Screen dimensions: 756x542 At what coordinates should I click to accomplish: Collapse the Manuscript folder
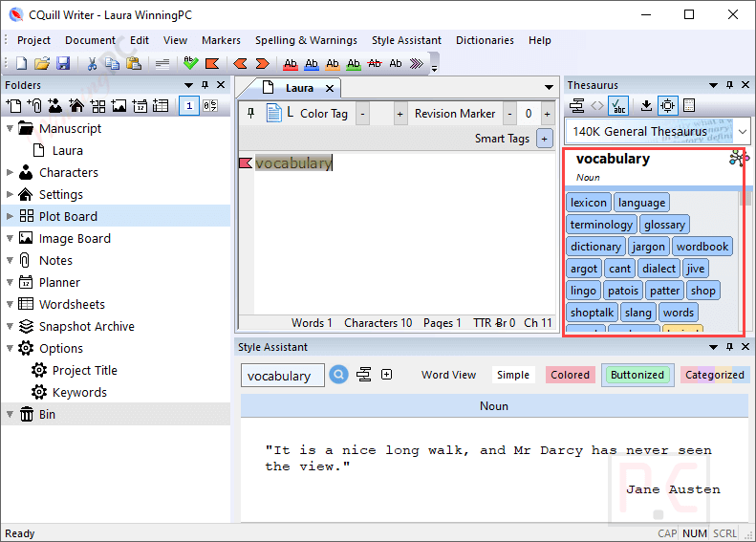pyautogui.click(x=10, y=129)
